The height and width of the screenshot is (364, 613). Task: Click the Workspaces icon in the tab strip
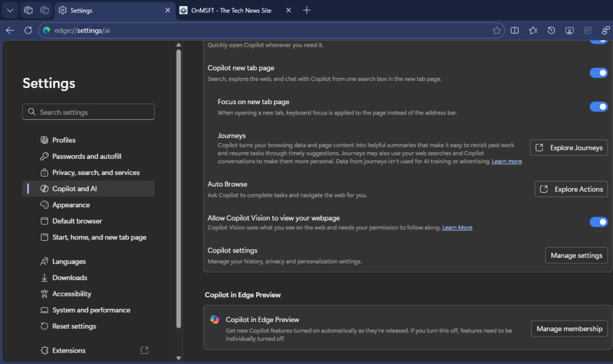coord(28,10)
